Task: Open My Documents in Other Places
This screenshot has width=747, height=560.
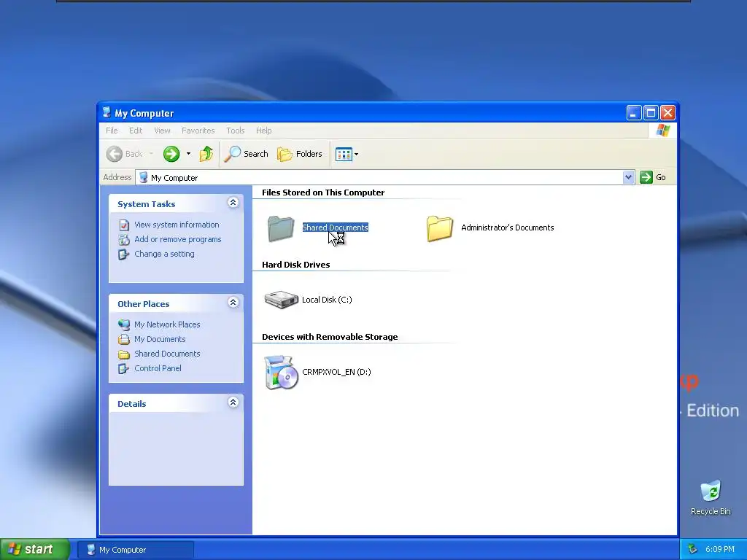Action: 160,339
